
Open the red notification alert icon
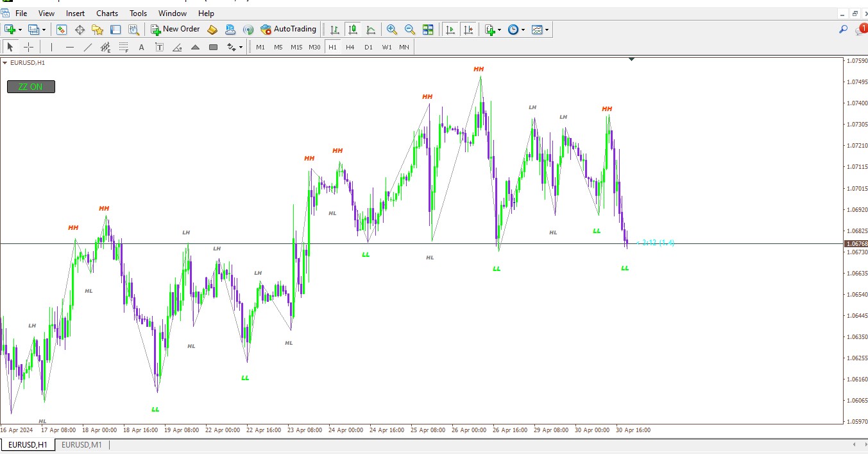tap(862, 29)
